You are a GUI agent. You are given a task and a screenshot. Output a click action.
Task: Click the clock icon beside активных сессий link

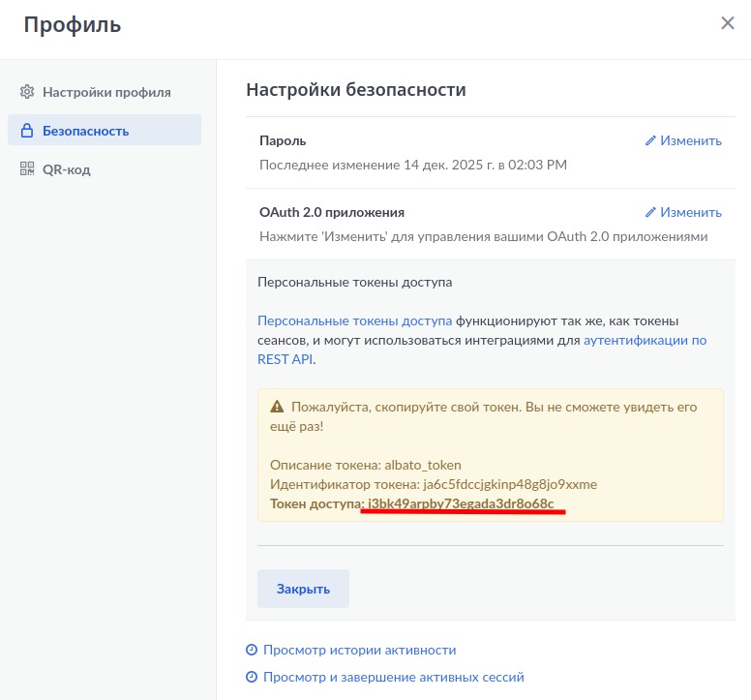(x=252, y=678)
